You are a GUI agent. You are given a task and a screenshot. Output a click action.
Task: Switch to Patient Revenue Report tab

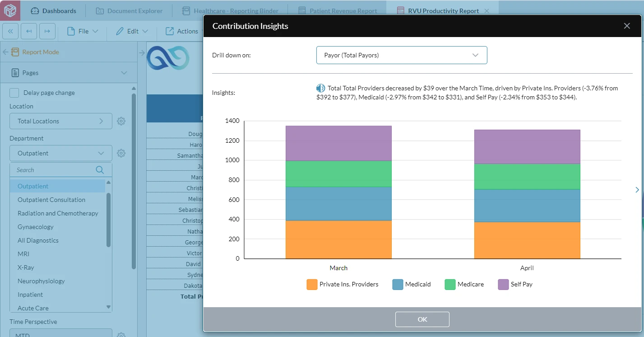[337, 11]
